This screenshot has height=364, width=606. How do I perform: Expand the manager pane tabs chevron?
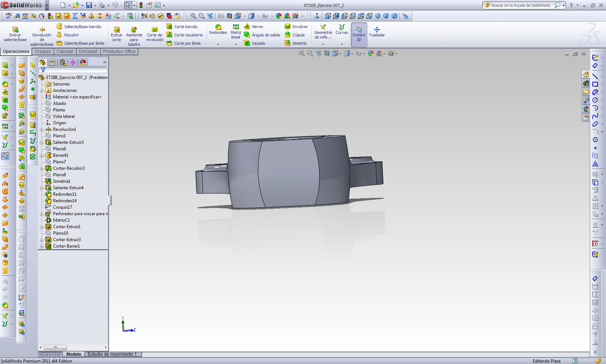coord(105,62)
